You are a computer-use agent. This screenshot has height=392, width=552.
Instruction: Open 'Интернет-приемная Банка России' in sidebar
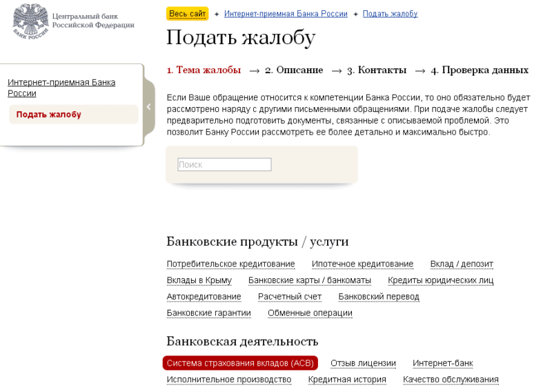(x=61, y=88)
